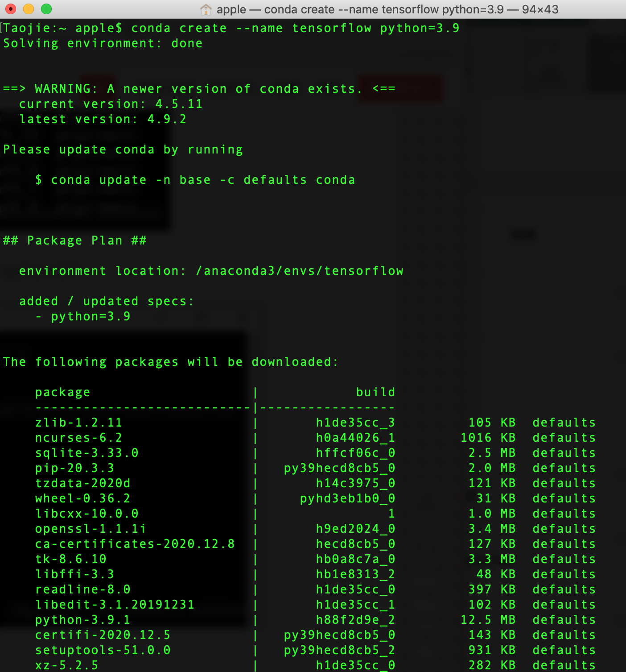Click 'Please update conda by running' line
This screenshot has width=626, height=672.
[123, 149]
